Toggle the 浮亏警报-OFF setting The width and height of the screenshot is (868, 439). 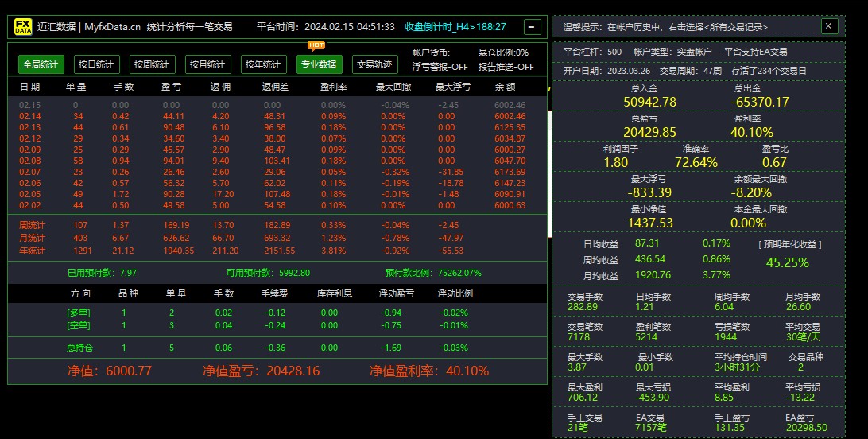440,67
